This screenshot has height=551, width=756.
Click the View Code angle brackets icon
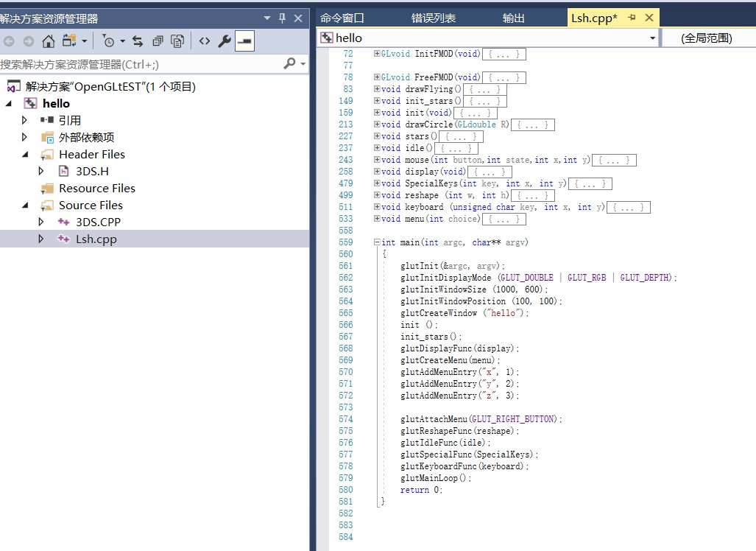[205, 41]
